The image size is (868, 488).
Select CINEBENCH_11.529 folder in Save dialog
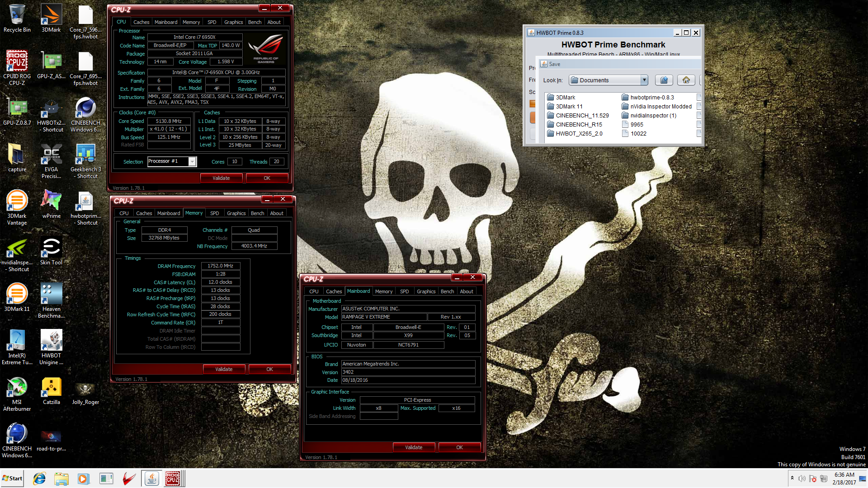coord(578,116)
